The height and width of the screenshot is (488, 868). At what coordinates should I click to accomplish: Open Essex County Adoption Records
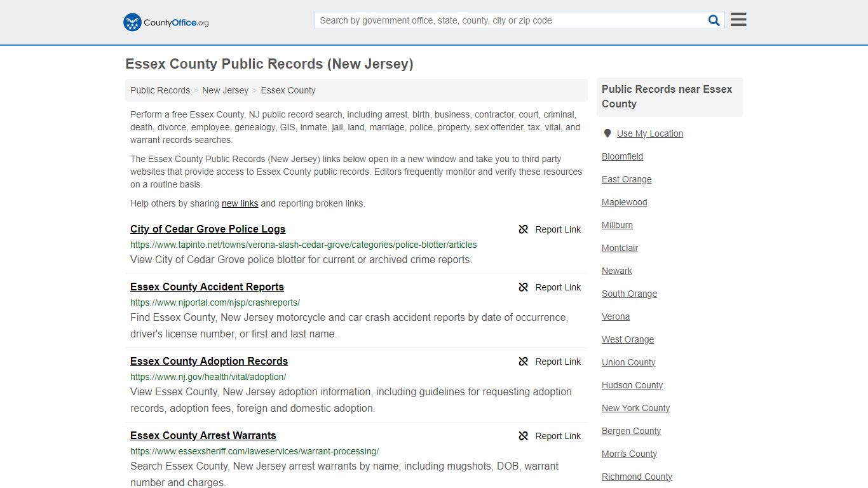coord(209,361)
